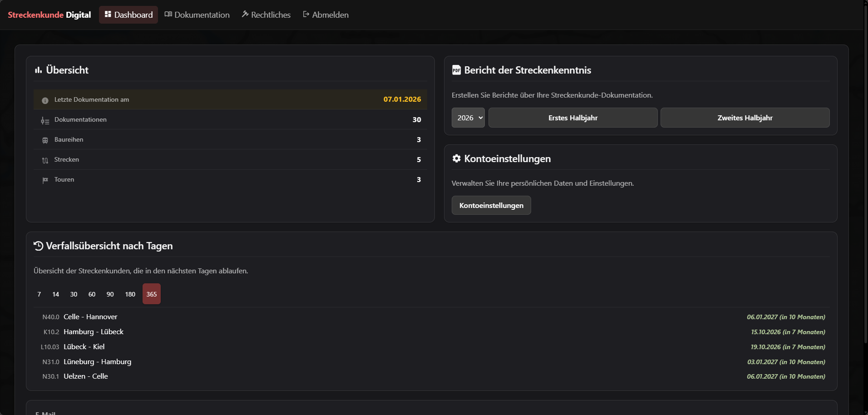Image resolution: width=868 pixels, height=415 pixels.
Task: Select the Hamburg - Lübeck route entry
Action: (93, 331)
